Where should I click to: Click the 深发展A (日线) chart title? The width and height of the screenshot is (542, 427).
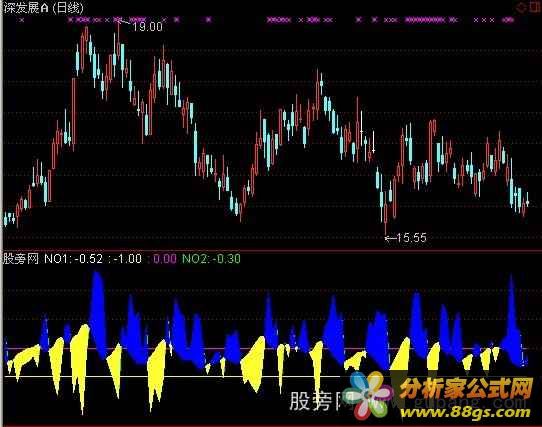click(x=43, y=8)
